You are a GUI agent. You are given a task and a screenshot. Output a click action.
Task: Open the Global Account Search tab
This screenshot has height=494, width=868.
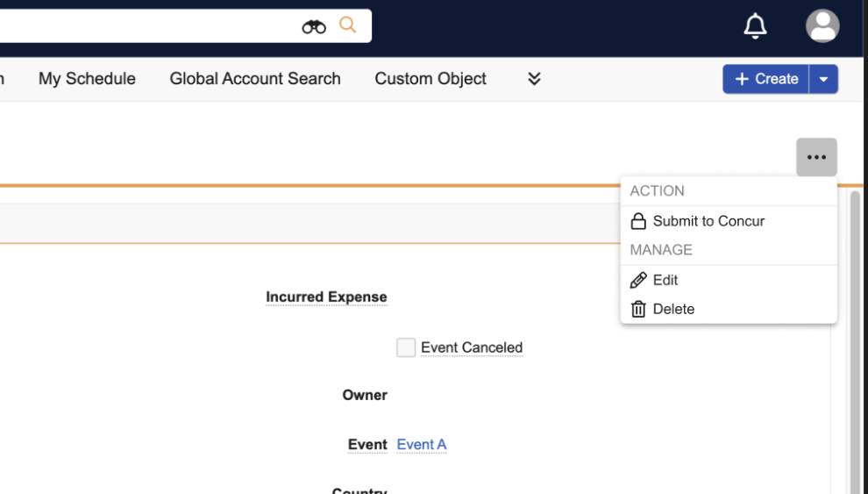pyautogui.click(x=255, y=79)
